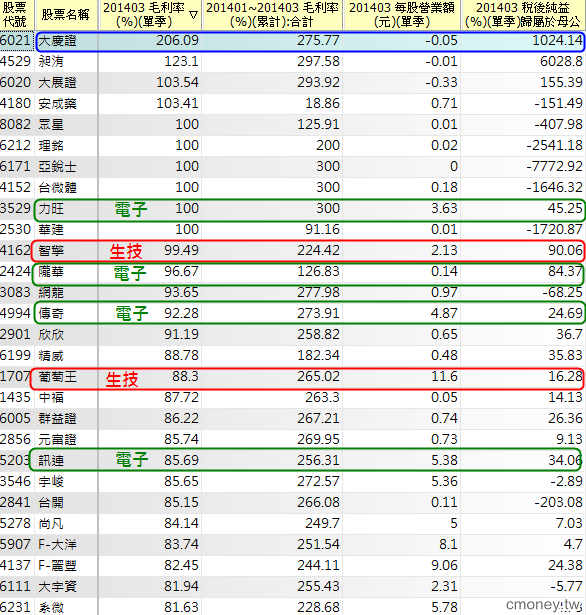Select the 大宇資 stock name
The height and width of the screenshot is (615, 586).
coord(57,587)
